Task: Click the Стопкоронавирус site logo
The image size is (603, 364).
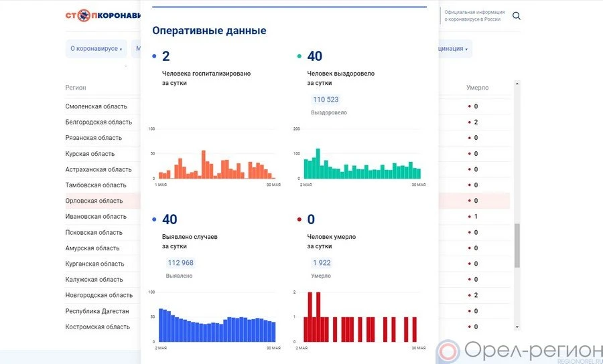Action: 103,15
